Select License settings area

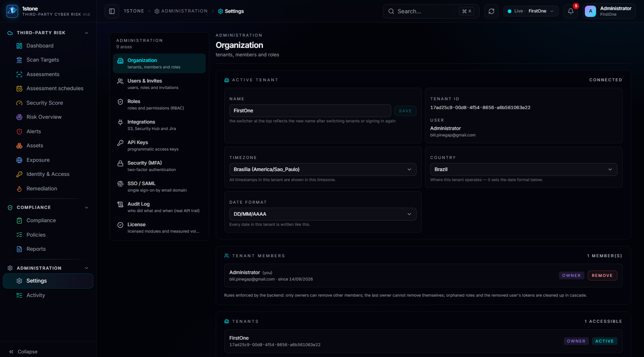click(x=159, y=228)
